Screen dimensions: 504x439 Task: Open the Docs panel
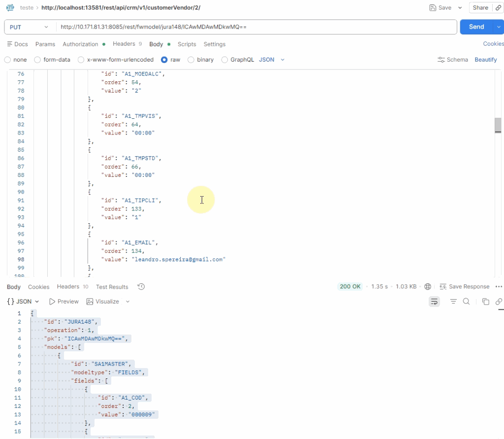[17, 44]
